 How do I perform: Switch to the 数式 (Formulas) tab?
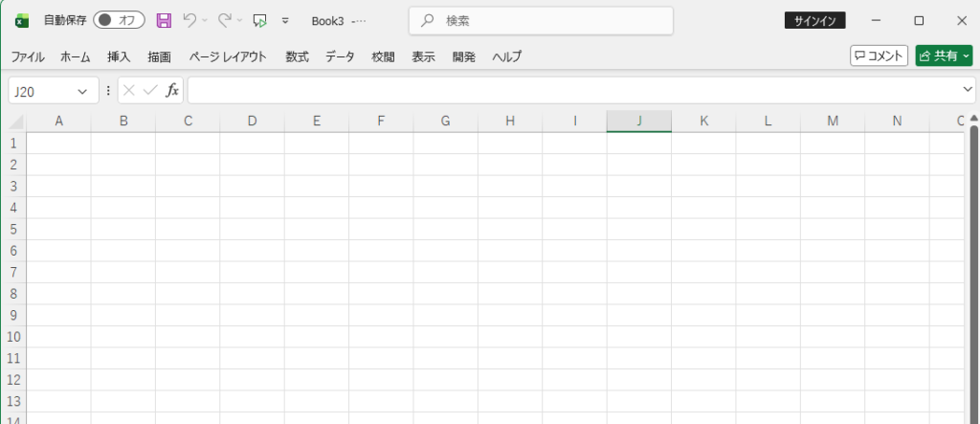tap(297, 56)
